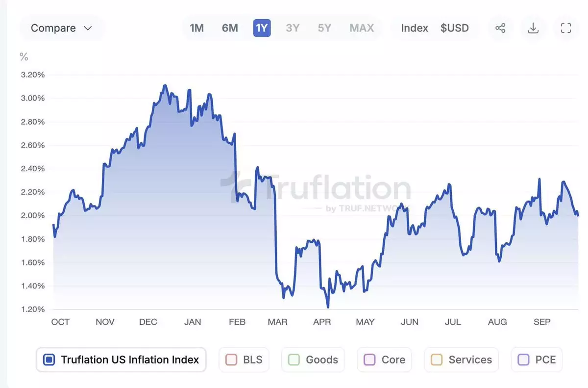
Task: Enable the Goods series
Action: point(294,360)
